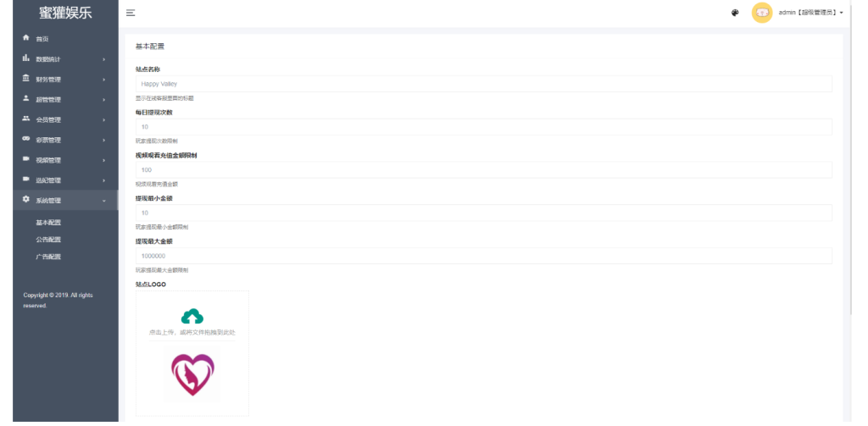Click the single person icon for 超管管理
868x426 pixels.
25,98
